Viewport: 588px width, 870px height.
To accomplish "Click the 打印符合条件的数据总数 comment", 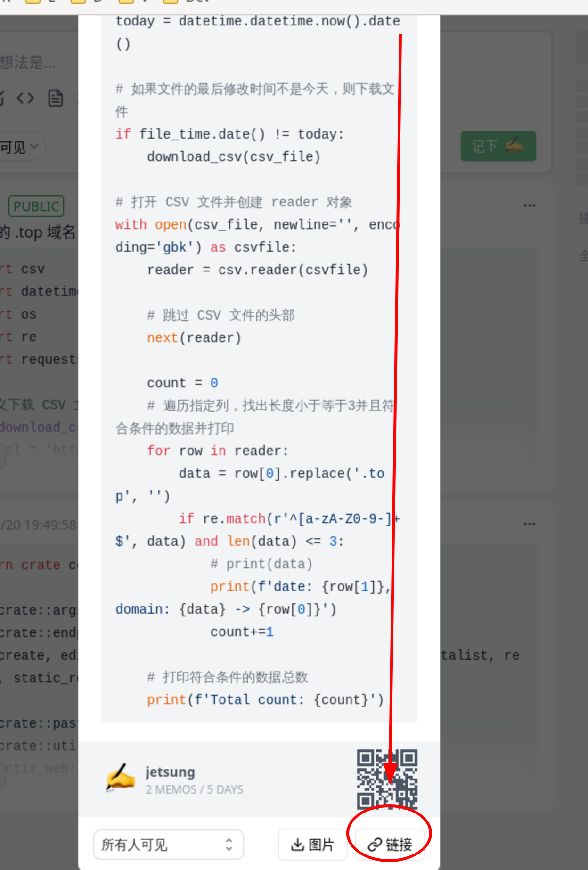I will tap(227, 677).
